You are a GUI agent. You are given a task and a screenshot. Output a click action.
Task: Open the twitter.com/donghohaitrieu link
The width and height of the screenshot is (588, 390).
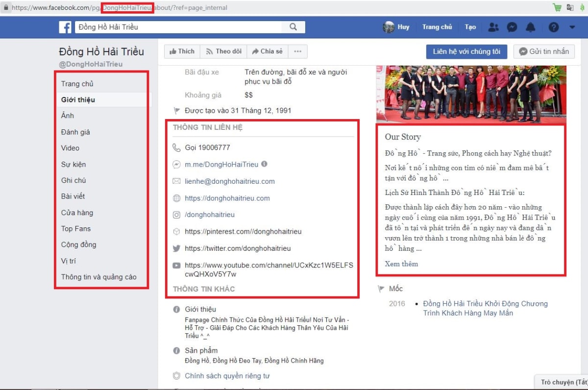click(x=238, y=248)
